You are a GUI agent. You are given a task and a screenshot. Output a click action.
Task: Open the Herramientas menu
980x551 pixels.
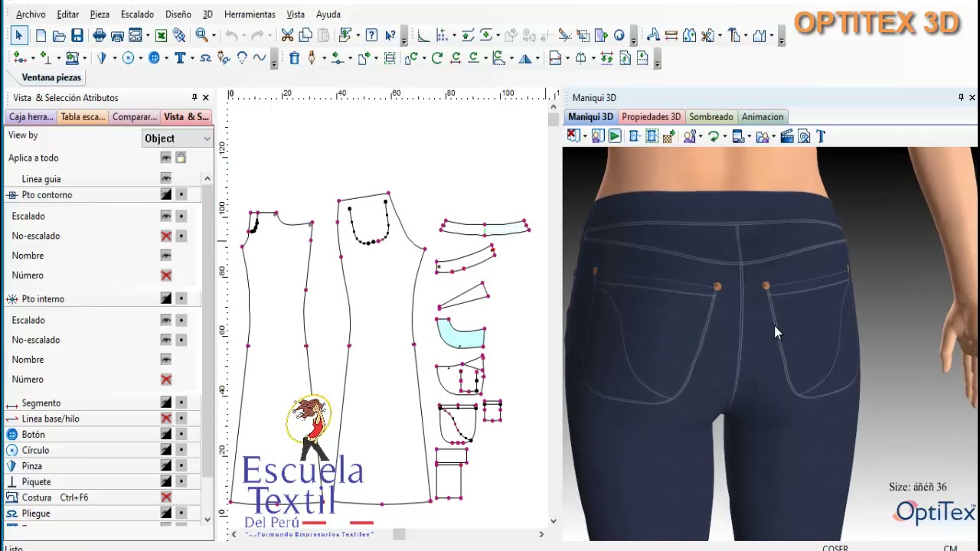(x=250, y=14)
